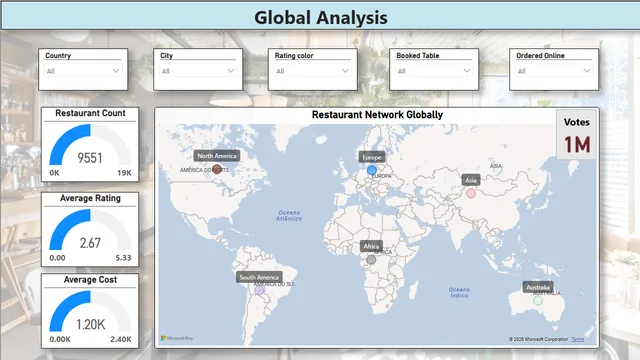Click the 2.67 average rating value

(x=90, y=243)
